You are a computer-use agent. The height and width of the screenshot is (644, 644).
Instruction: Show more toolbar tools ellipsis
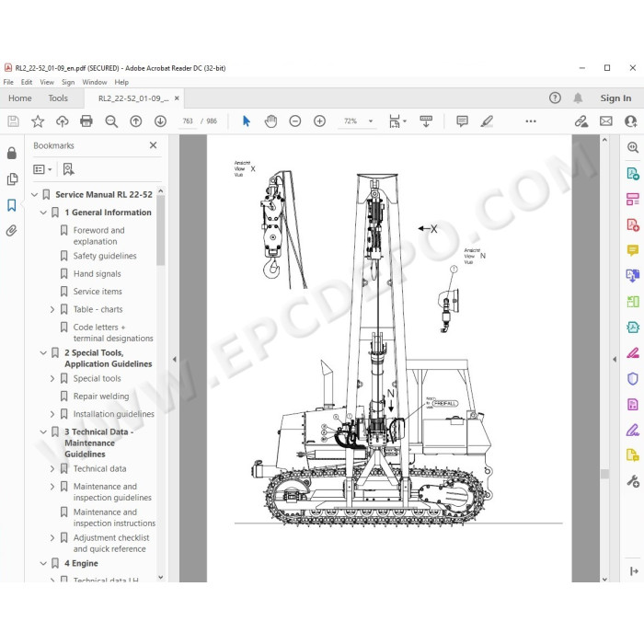click(531, 121)
